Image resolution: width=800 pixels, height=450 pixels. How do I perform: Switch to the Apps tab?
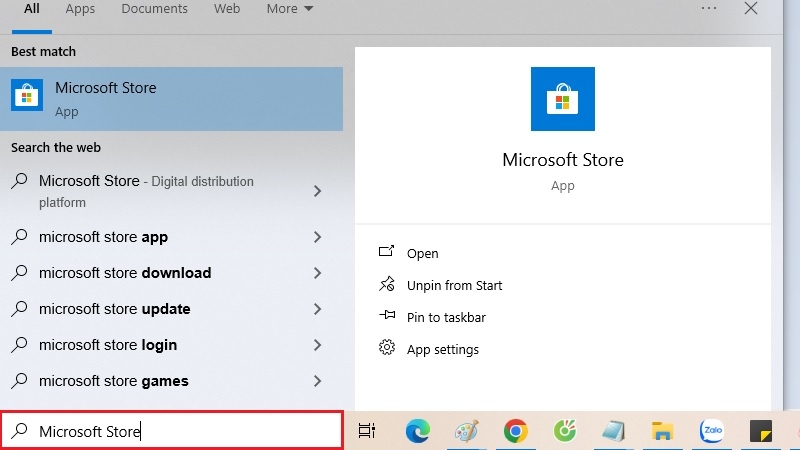80,9
